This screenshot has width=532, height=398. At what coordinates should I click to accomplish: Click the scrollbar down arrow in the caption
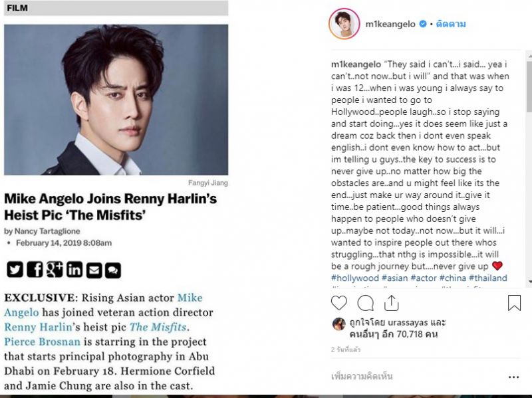click(529, 282)
